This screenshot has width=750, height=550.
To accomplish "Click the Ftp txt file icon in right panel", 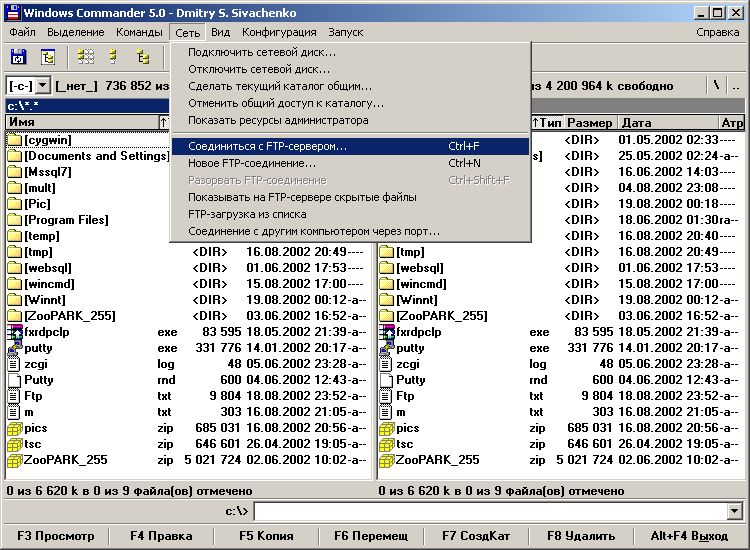I will coord(386,396).
